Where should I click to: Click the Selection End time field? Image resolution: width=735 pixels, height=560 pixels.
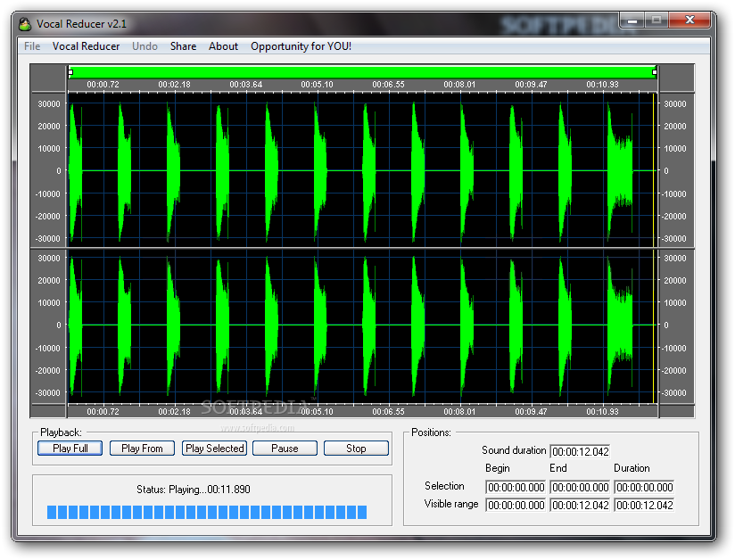coord(580,488)
